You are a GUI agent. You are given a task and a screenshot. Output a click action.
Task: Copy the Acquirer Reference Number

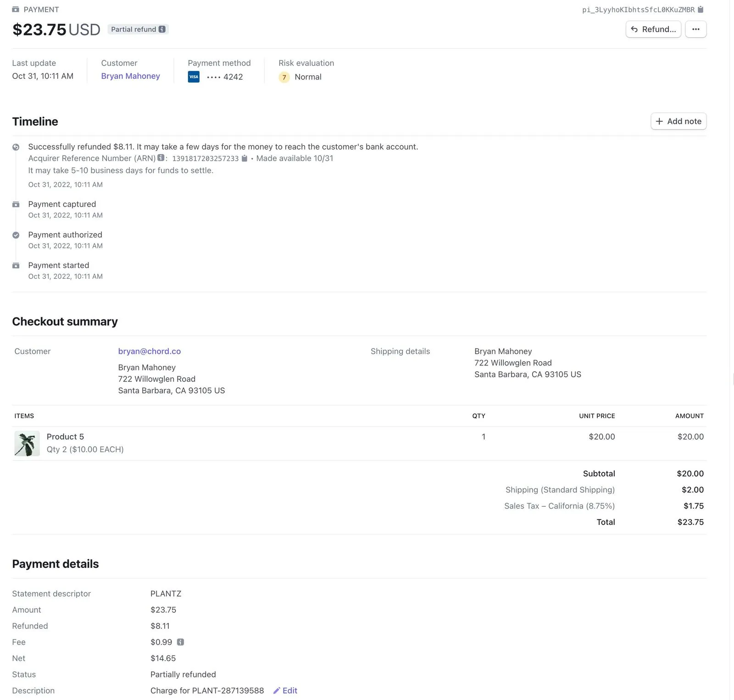245,158
